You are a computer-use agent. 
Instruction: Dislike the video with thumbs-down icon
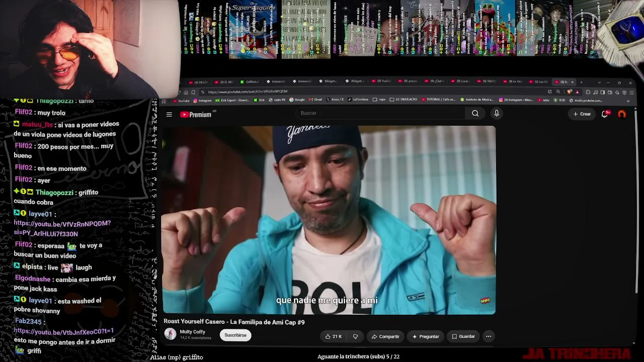(355, 336)
